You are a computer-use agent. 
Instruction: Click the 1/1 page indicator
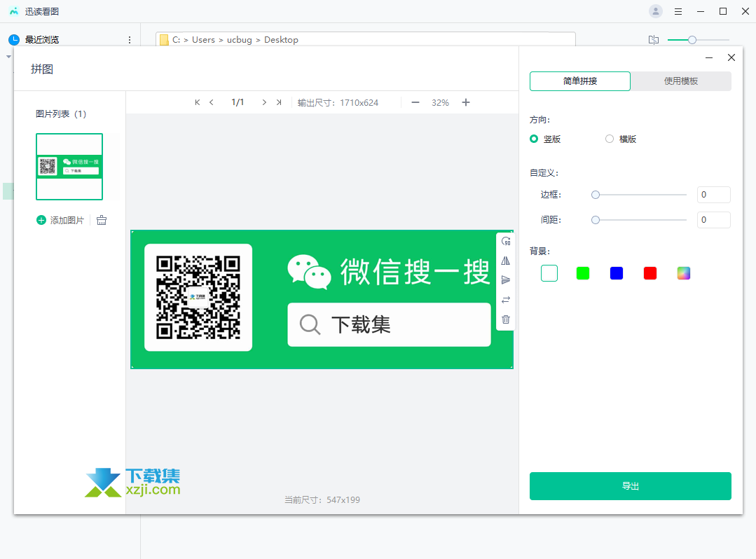point(238,102)
